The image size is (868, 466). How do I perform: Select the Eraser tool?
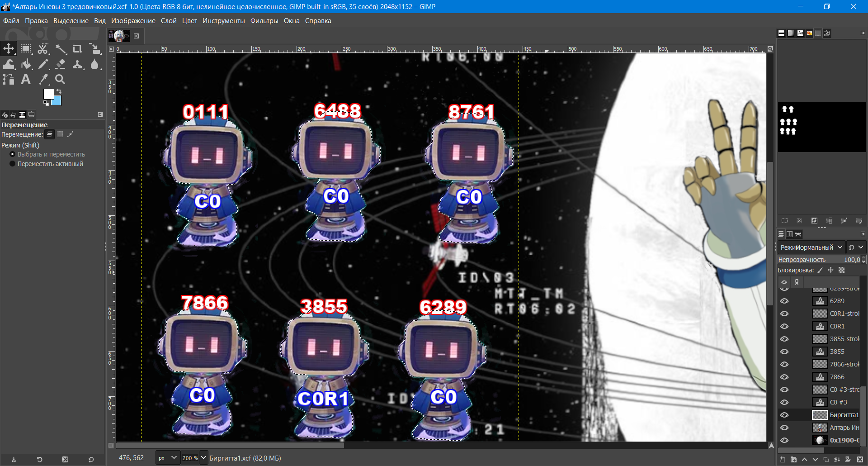[60, 65]
